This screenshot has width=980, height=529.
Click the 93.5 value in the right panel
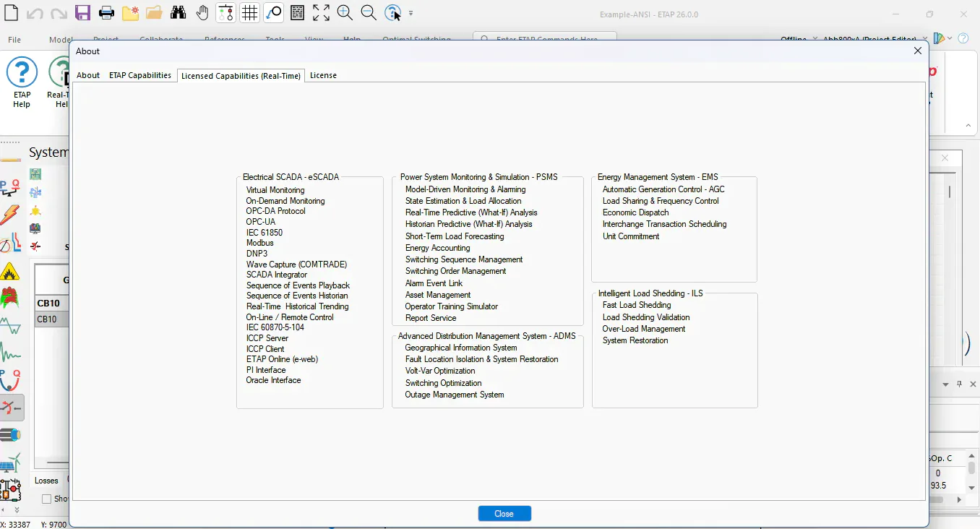tap(938, 486)
